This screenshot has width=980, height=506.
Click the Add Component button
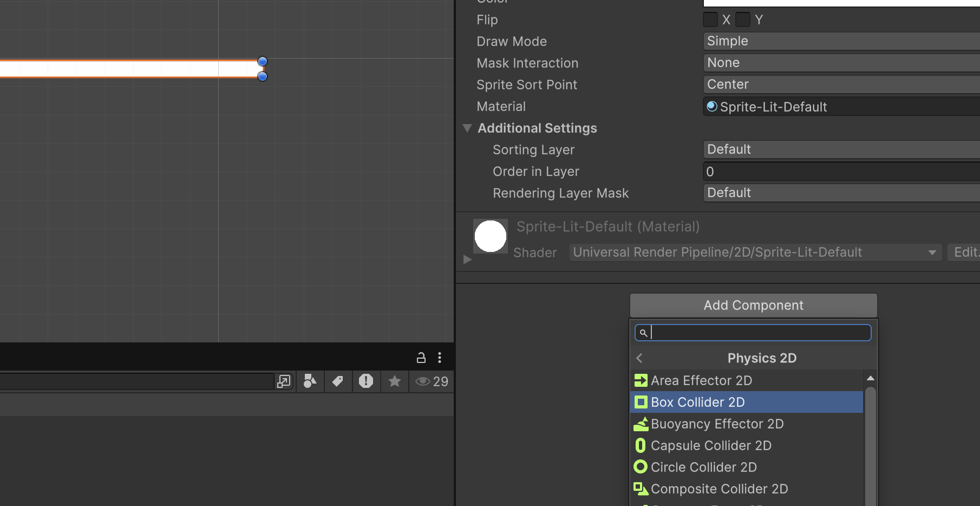(753, 306)
